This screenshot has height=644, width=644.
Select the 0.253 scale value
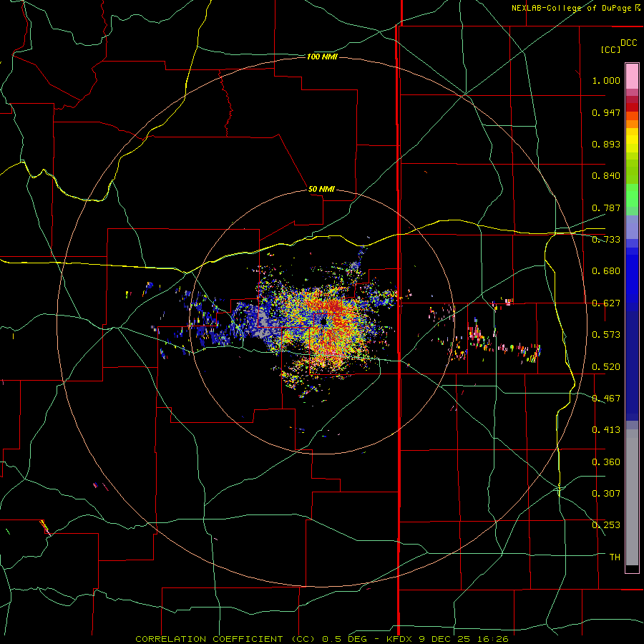[x=606, y=525]
